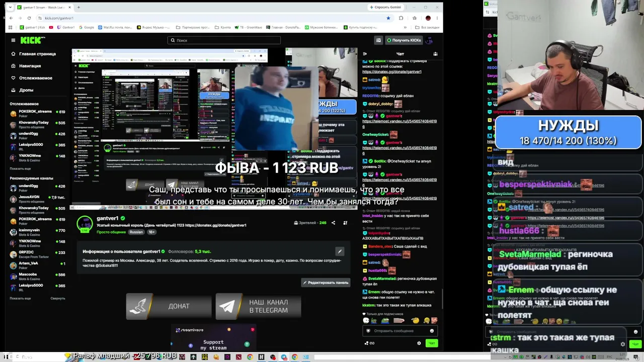The image size is (644, 362).
Task: Open the chat users list icon
Action: click(x=435, y=54)
